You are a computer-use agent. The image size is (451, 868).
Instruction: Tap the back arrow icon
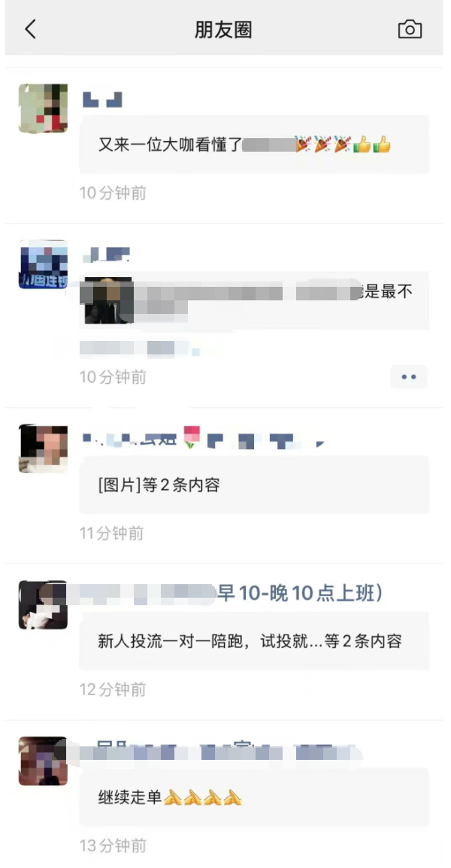click(31, 29)
